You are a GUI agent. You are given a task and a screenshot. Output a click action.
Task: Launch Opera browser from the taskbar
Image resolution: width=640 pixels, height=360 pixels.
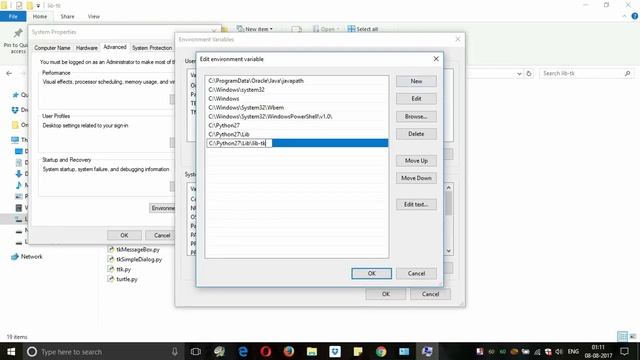pos(266,351)
